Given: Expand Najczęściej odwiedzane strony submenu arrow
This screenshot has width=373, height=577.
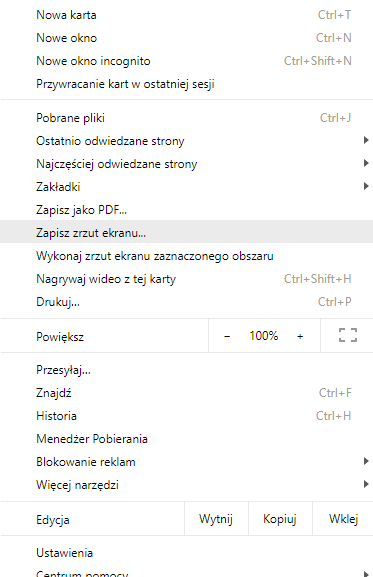Looking at the screenshot, I should [366, 163].
